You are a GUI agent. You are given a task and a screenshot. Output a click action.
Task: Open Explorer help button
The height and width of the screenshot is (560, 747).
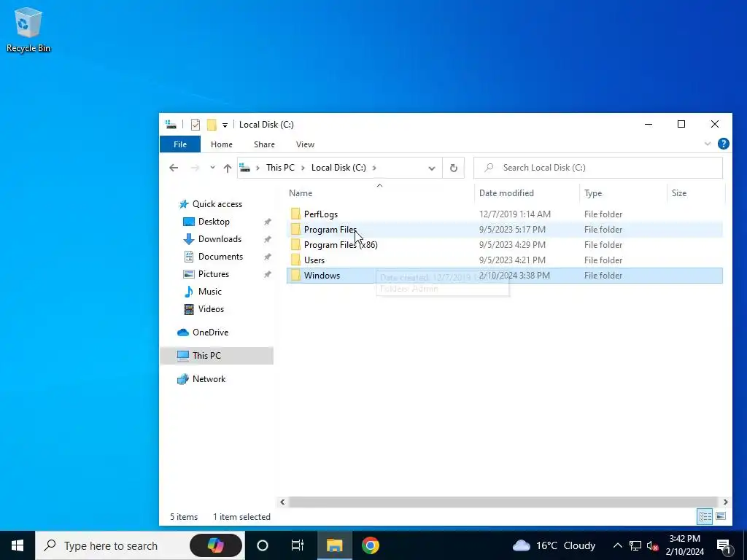(723, 144)
